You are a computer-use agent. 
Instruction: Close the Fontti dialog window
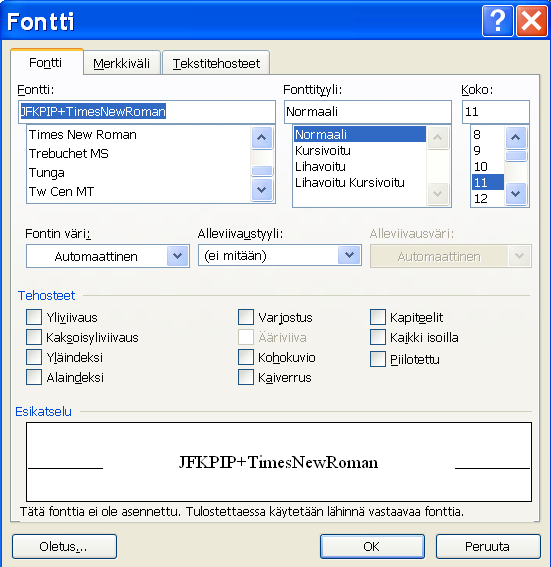(x=531, y=21)
